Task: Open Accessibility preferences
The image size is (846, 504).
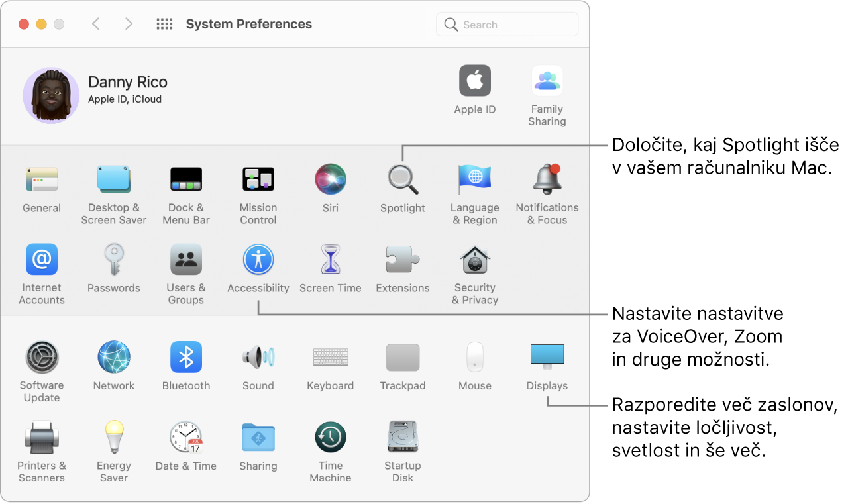Action: pos(258,259)
